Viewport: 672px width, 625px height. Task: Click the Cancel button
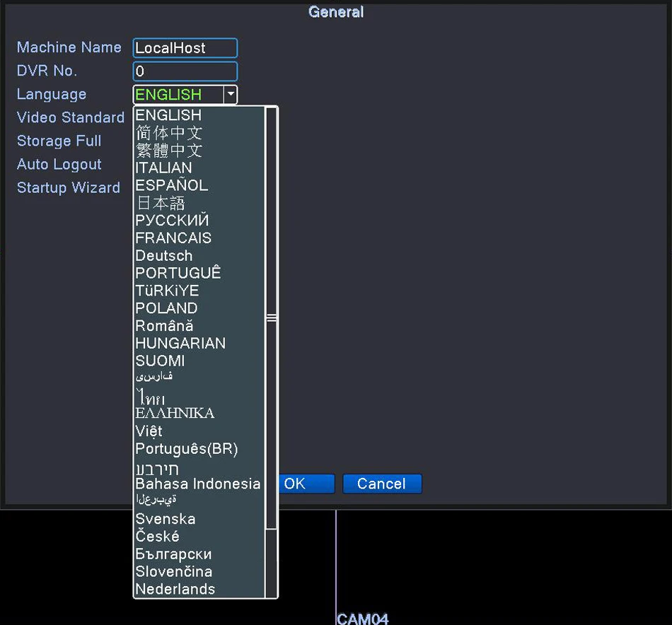pos(382,484)
